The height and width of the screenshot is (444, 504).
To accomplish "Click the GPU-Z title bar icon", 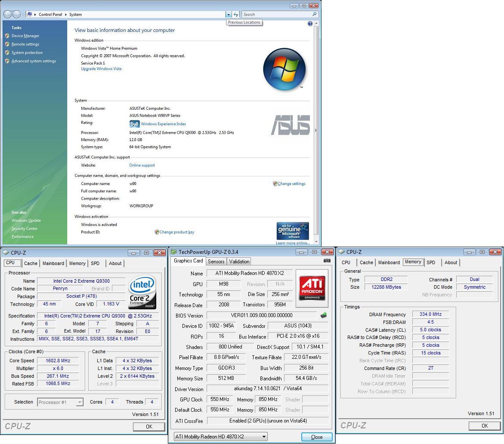I will (x=173, y=252).
